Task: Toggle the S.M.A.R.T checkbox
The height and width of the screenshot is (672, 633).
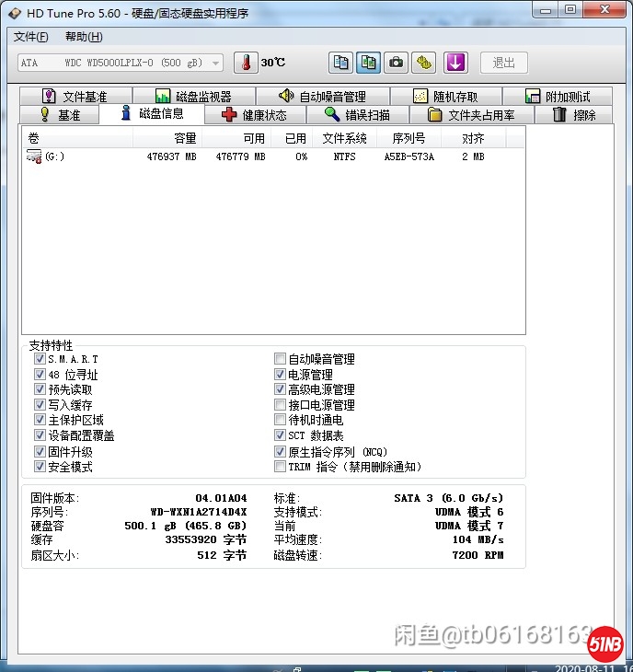Action: [40, 359]
